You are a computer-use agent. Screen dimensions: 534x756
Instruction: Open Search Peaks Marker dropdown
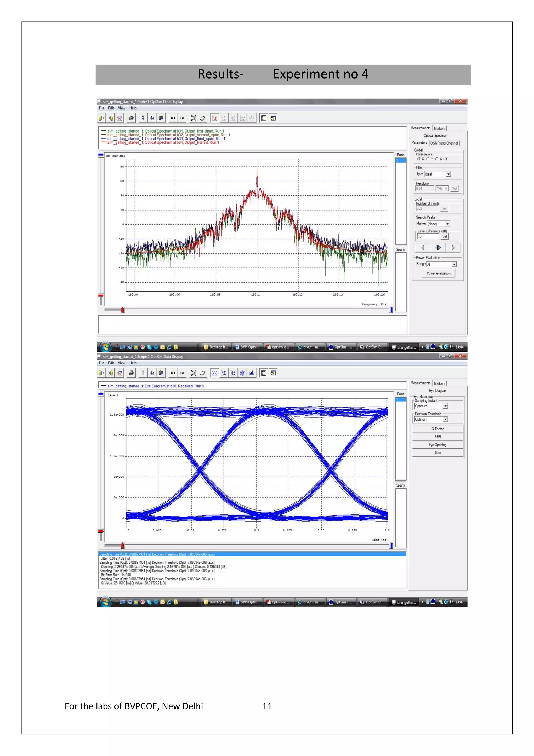(x=447, y=224)
